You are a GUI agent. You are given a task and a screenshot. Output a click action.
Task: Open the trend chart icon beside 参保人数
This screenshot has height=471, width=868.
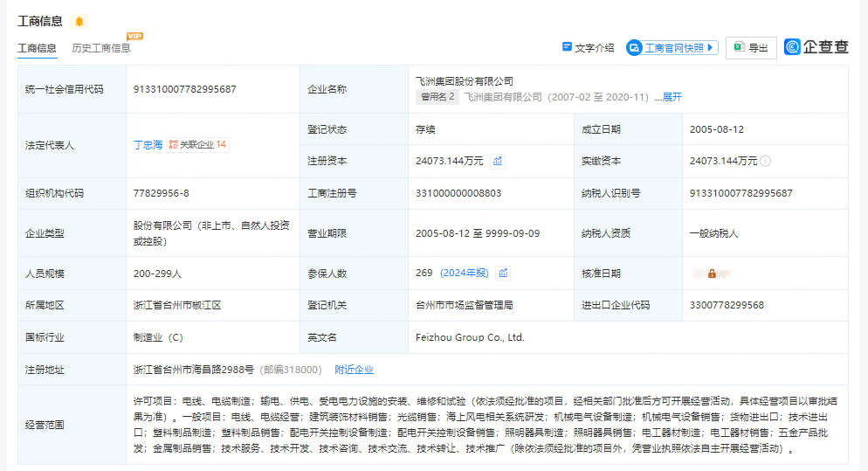click(503, 273)
